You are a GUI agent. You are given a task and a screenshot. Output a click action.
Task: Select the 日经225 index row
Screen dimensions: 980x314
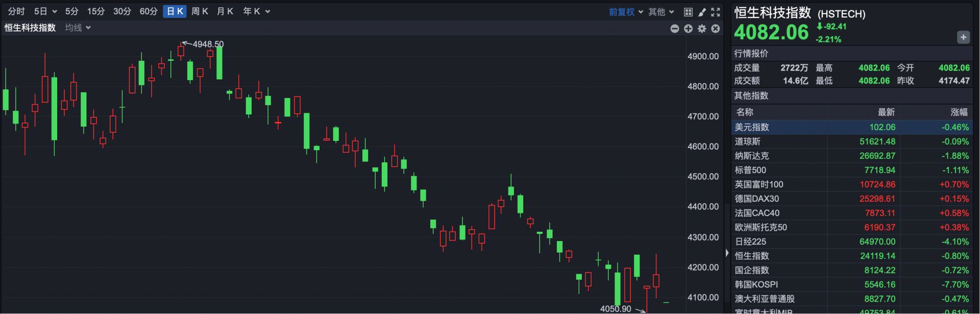[x=851, y=241]
